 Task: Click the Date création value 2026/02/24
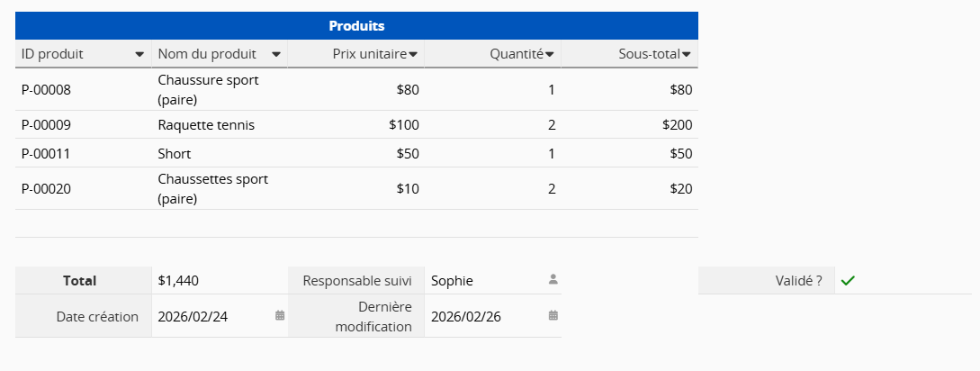pyautogui.click(x=193, y=316)
